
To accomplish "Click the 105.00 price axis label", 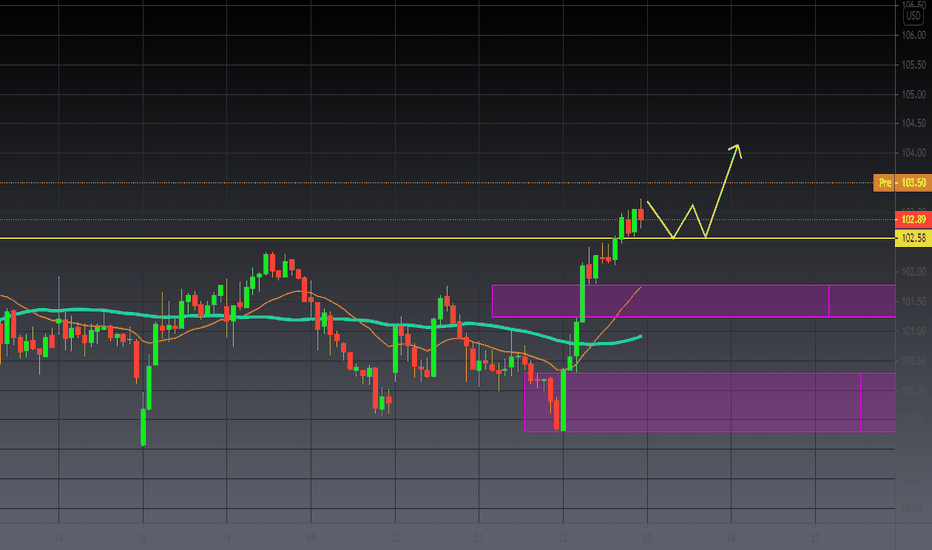I will pyautogui.click(x=914, y=95).
